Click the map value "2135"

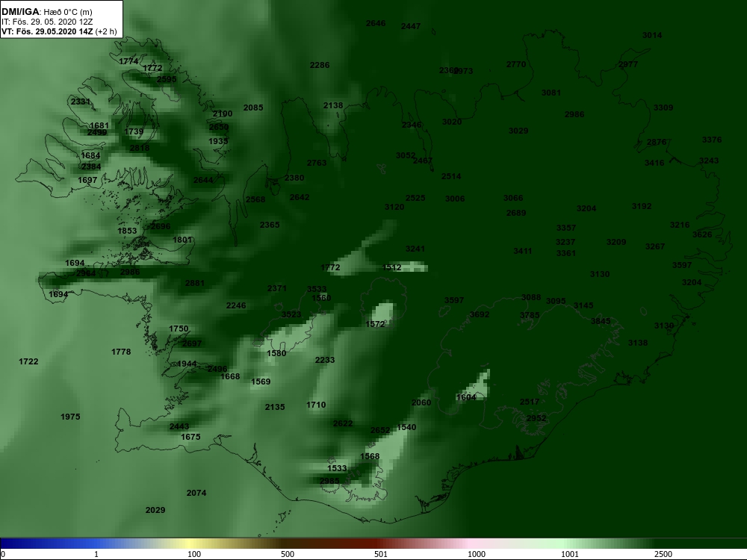click(275, 407)
